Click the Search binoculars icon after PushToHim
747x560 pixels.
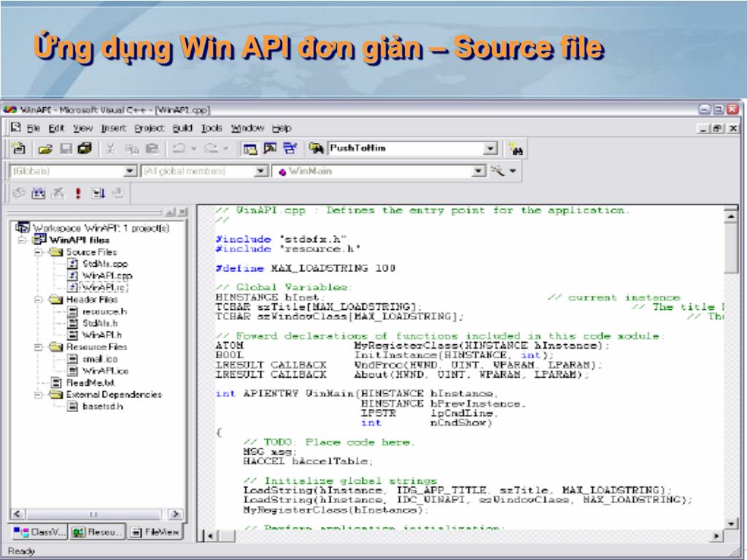tap(516, 149)
